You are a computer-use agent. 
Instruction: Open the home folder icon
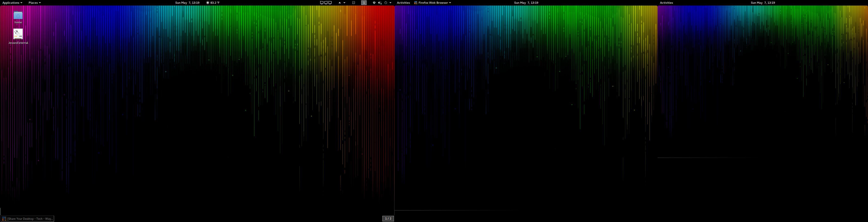click(x=18, y=15)
